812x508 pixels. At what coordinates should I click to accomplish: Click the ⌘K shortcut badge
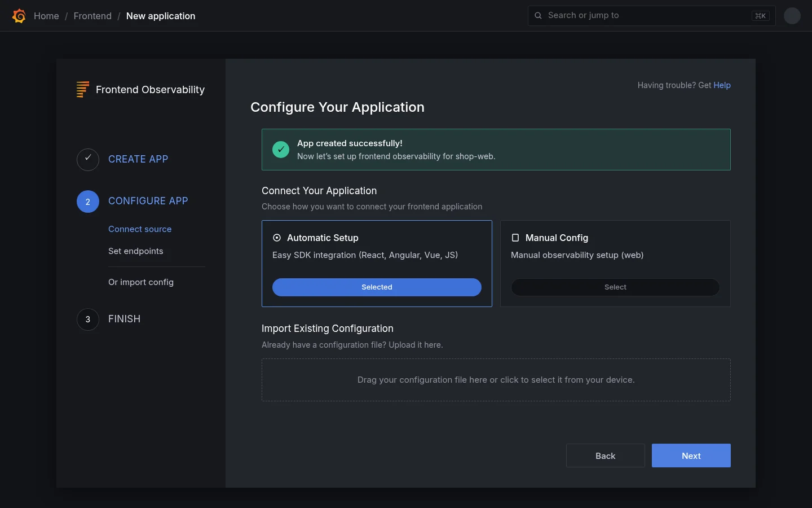coord(761,16)
